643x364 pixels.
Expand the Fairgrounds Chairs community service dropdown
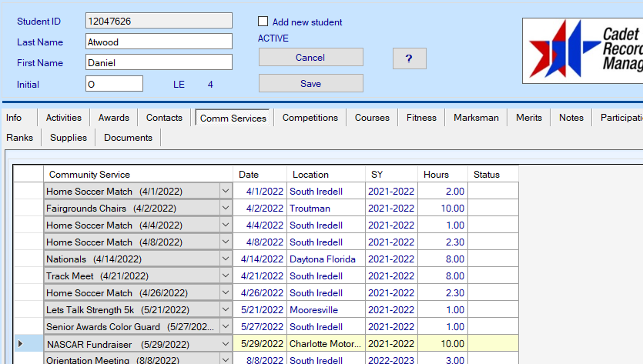click(225, 209)
